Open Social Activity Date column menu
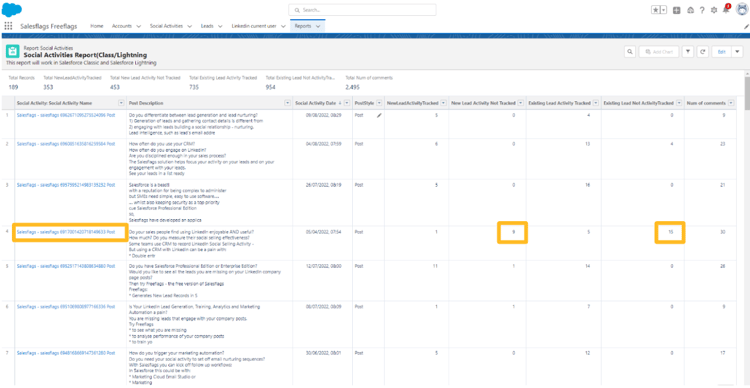This screenshot has width=750, height=388. (347, 103)
